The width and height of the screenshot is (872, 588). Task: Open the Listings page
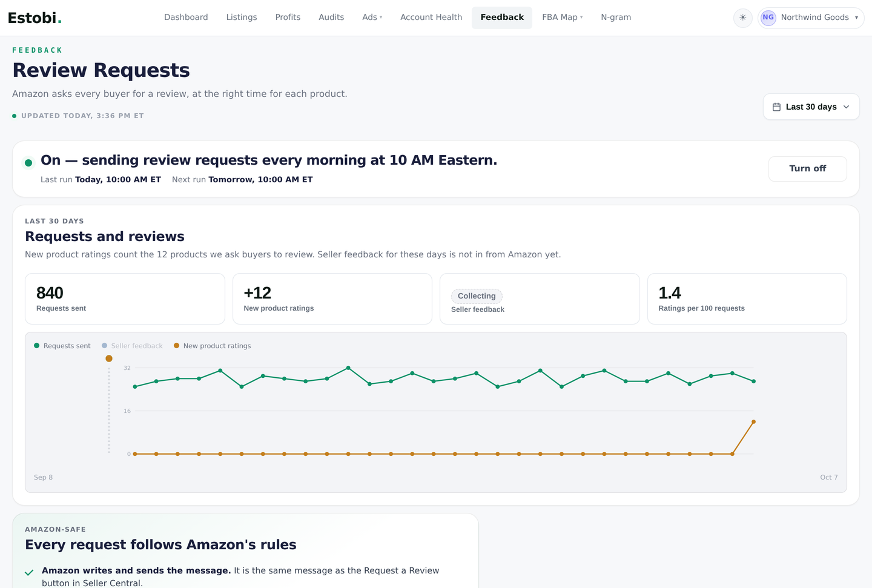(242, 18)
